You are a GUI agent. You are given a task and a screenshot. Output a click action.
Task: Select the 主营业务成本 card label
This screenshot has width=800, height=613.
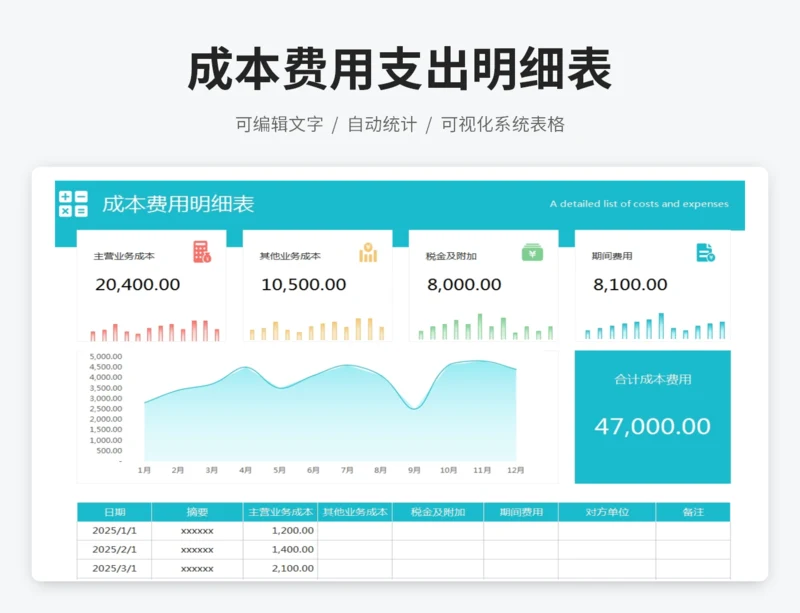click(124, 256)
